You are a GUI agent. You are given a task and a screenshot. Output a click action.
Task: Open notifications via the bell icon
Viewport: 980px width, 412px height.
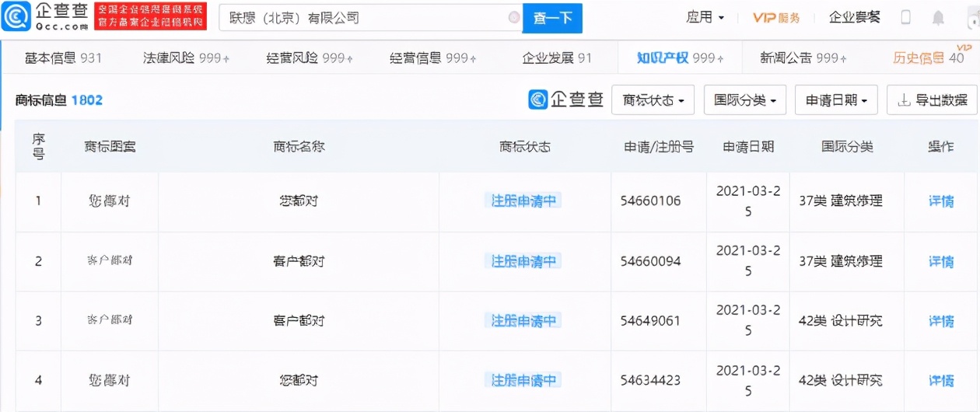(939, 18)
